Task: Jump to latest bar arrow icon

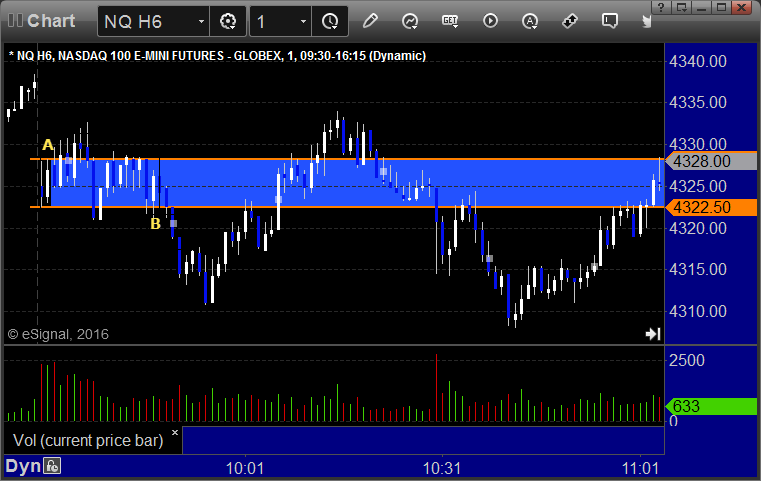Action: coord(653,334)
